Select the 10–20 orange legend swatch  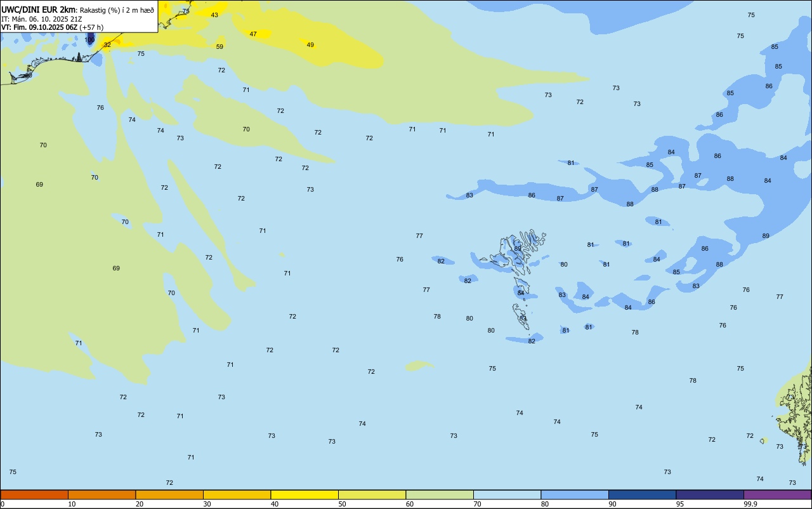point(101,494)
